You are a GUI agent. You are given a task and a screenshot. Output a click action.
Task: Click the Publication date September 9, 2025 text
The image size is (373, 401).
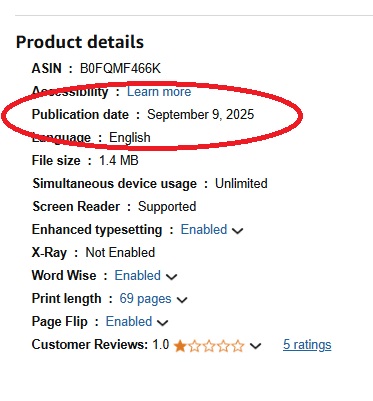coord(201,115)
